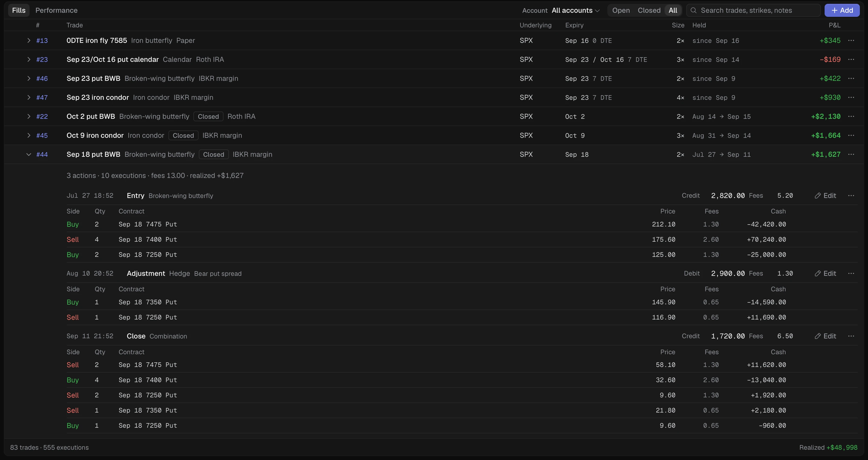Switch to the Fills tab
This screenshot has height=460, width=868.
(x=19, y=11)
